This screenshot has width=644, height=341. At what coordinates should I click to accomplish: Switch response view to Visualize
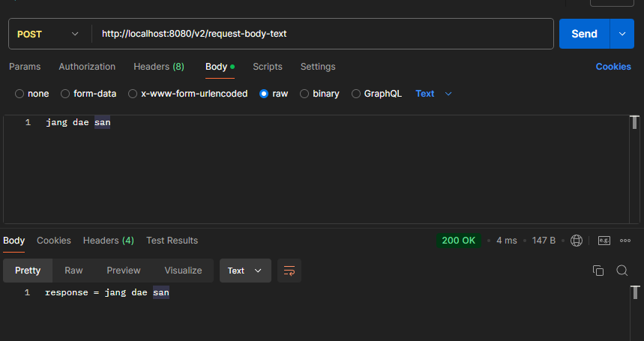click(183, 271)
